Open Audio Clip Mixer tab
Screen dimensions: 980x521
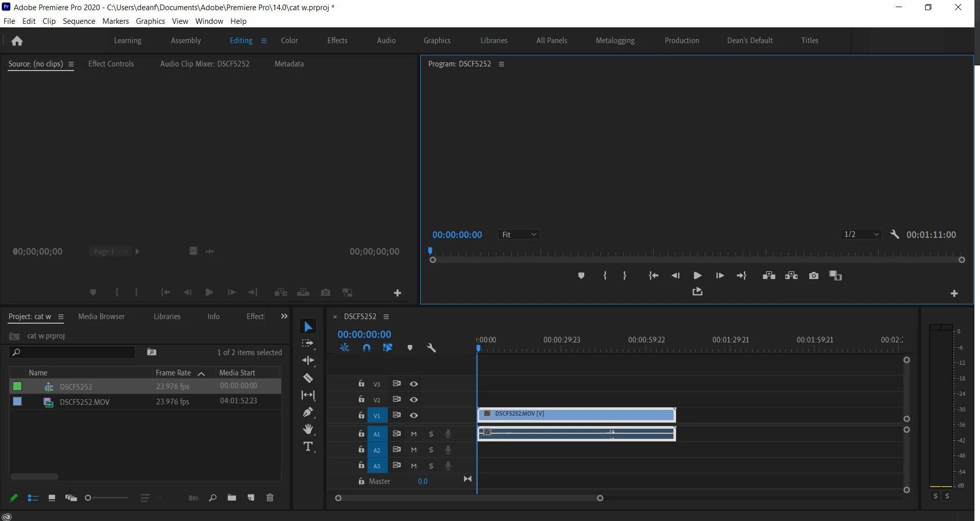pyautogui.click(x=205, y=64)
